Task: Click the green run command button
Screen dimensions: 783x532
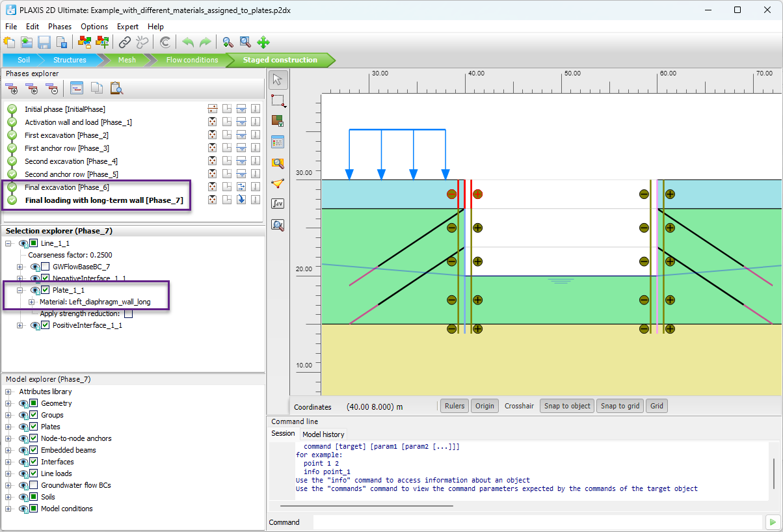Action: click(x=772, y=522)
